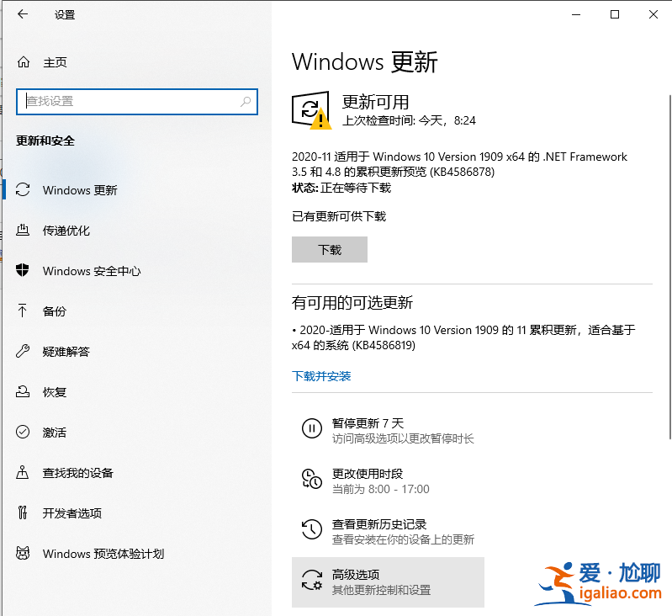Click the back arrow in Settings header

pyautogui.click(x=23, y=14)
